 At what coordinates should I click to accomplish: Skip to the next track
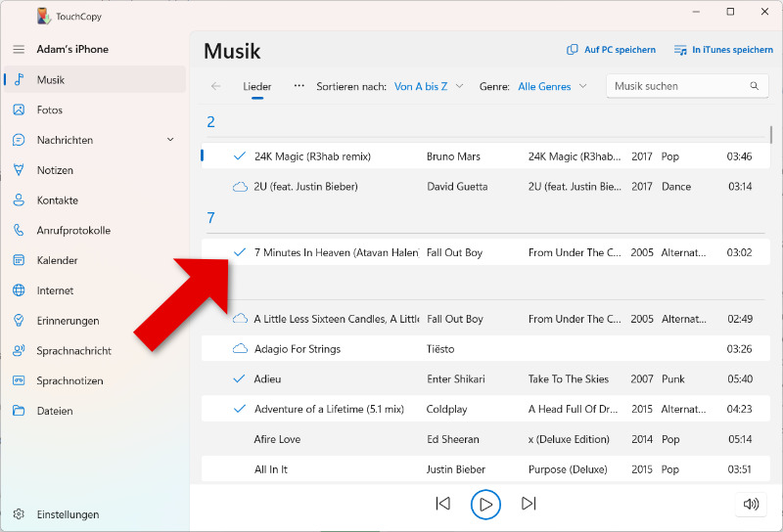(x=529, y=504)
